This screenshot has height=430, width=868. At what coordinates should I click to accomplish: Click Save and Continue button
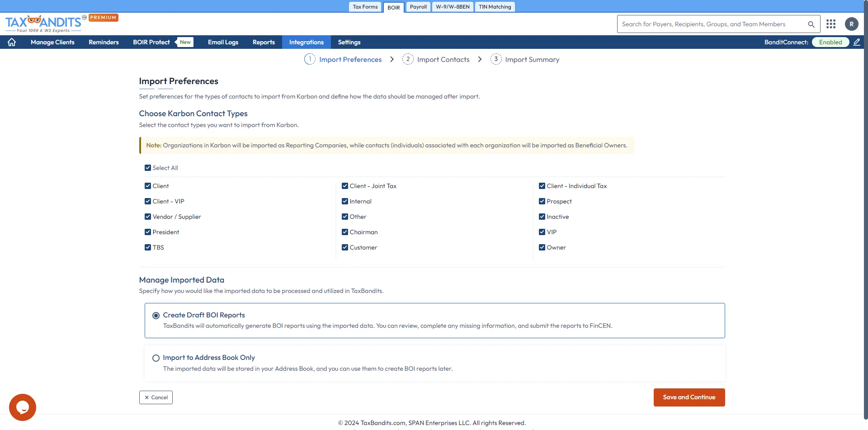pos(689,397)
